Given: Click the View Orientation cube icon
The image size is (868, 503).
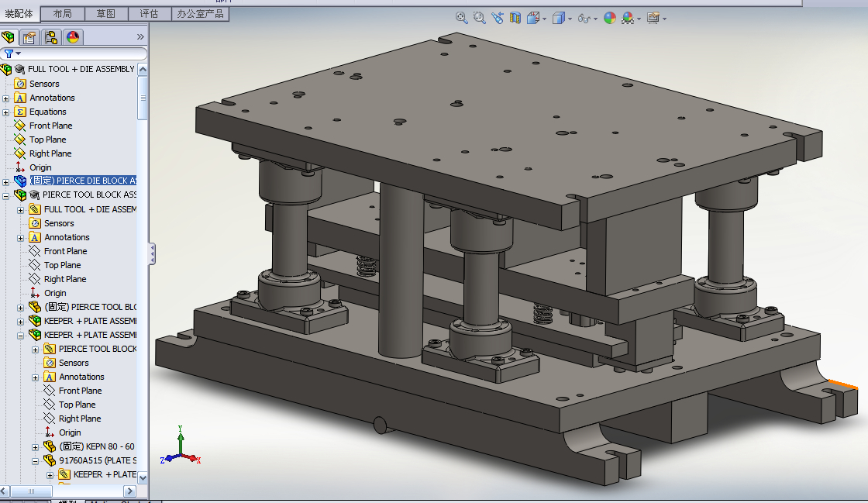Looking at the screenshot, I should pyautogui.click(x=533, y=18).
